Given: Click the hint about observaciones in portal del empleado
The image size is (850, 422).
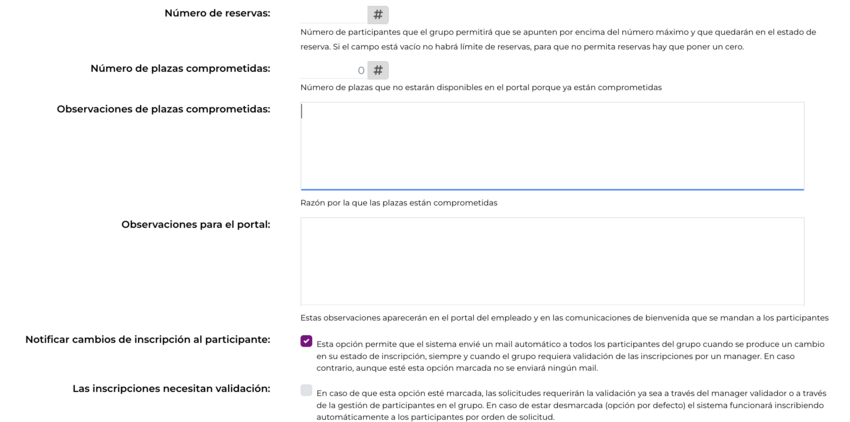Looking at the screenshot, I should pyautogui.click(x=565, y=318).
